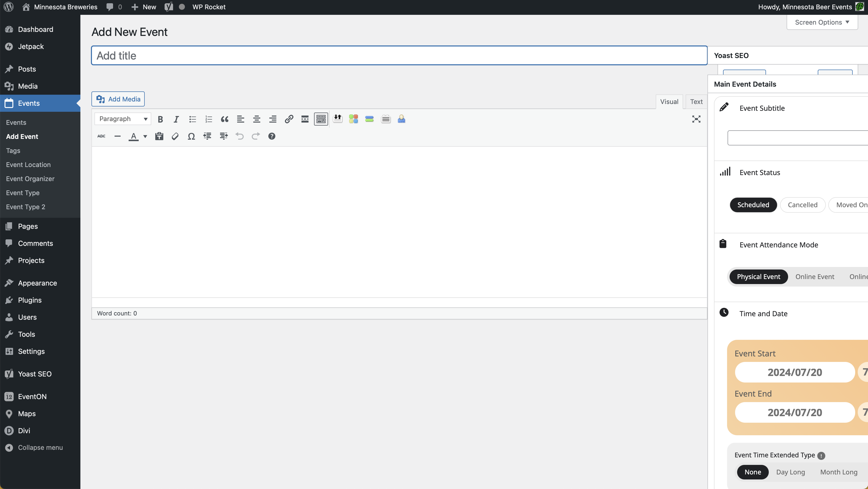Screen dimensions: 868x489
Task: Click the blue and green bars shortcode icon
Action: [x=369, y=119]
